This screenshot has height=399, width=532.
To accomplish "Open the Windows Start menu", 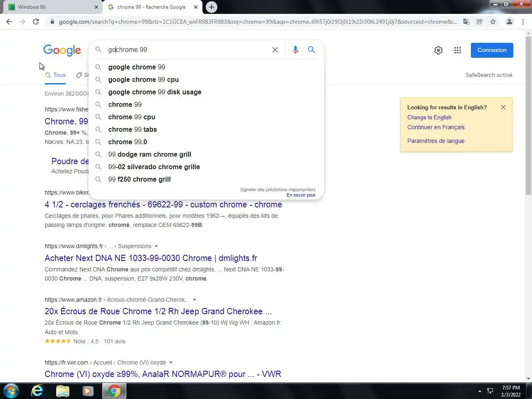I will [11, 391].
